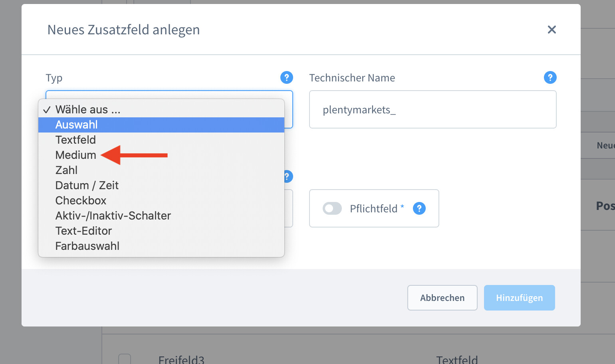The image size is (615, 364).
Task: Select Checkbox from the type options
Action: pos(81,201)
